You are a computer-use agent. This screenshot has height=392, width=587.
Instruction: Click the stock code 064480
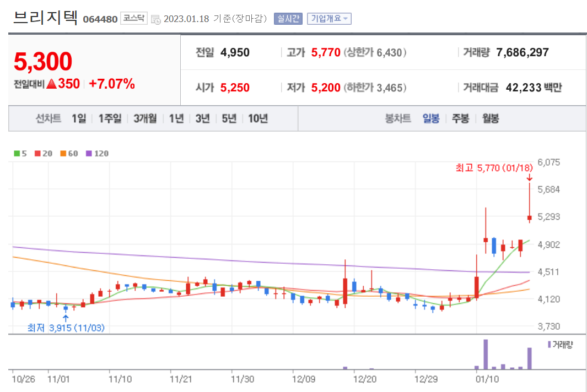click(100, 19)
